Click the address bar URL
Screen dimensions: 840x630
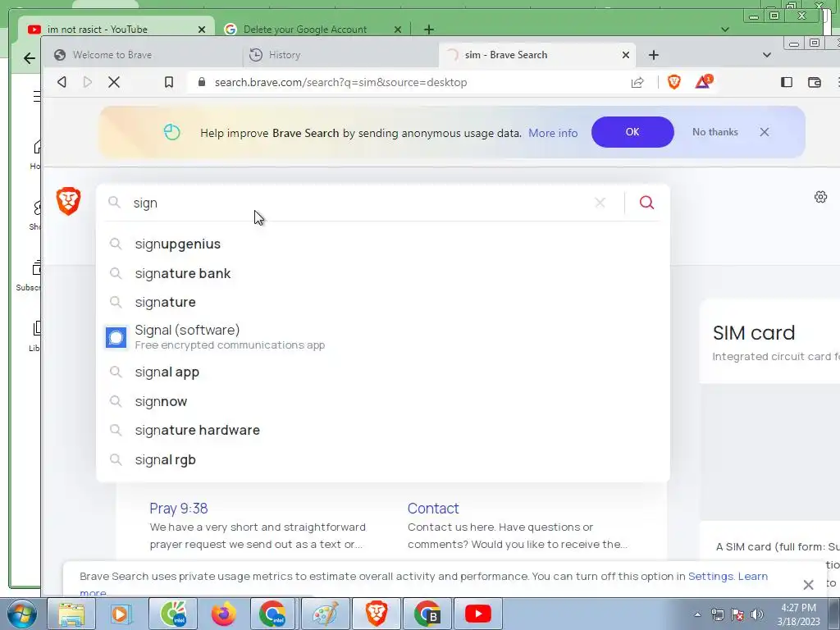[x=340, y=82]
